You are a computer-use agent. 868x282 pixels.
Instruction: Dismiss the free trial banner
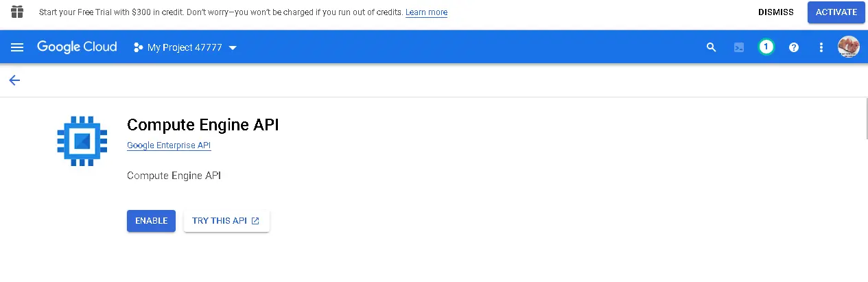click(775, 12)
